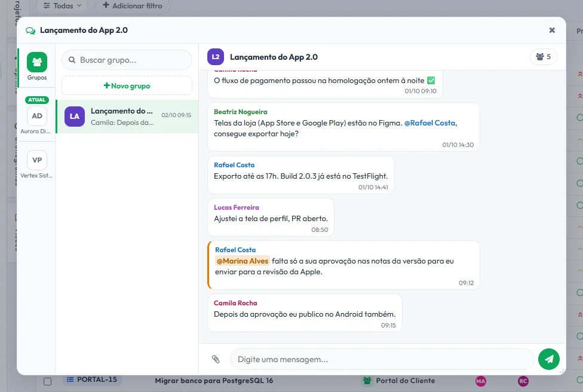Click Lucas Ferreira's sender name
Screen dimensions: 583x392
pyautogui.click(x=237, y=207)
